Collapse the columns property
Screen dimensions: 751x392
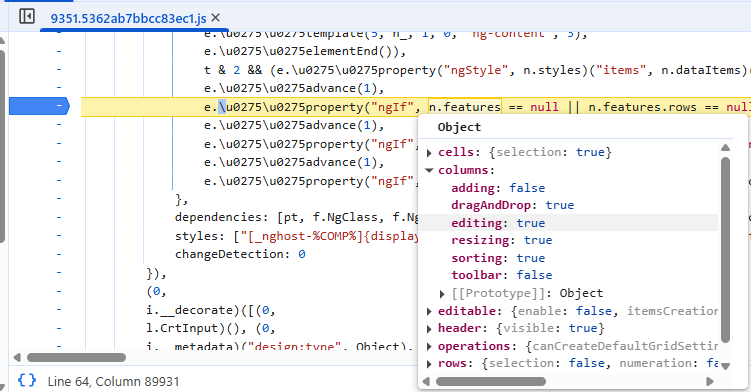[x=429, y=170]
